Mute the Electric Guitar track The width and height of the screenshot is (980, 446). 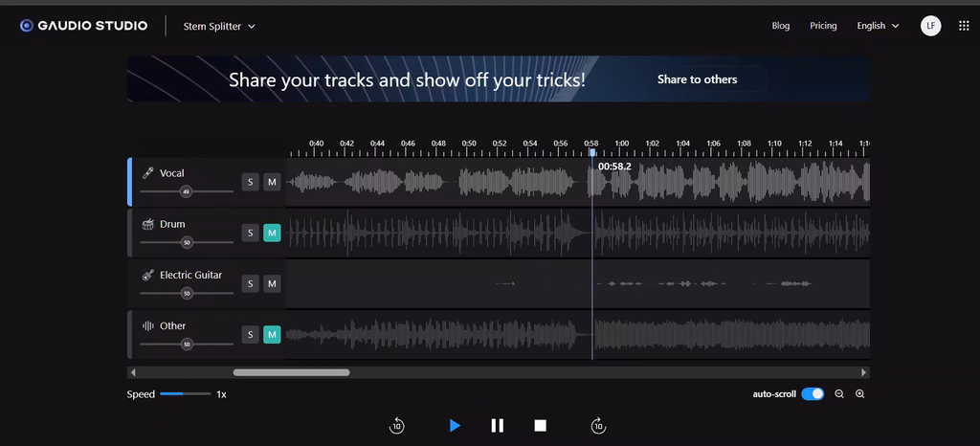(x=272, y=283)
